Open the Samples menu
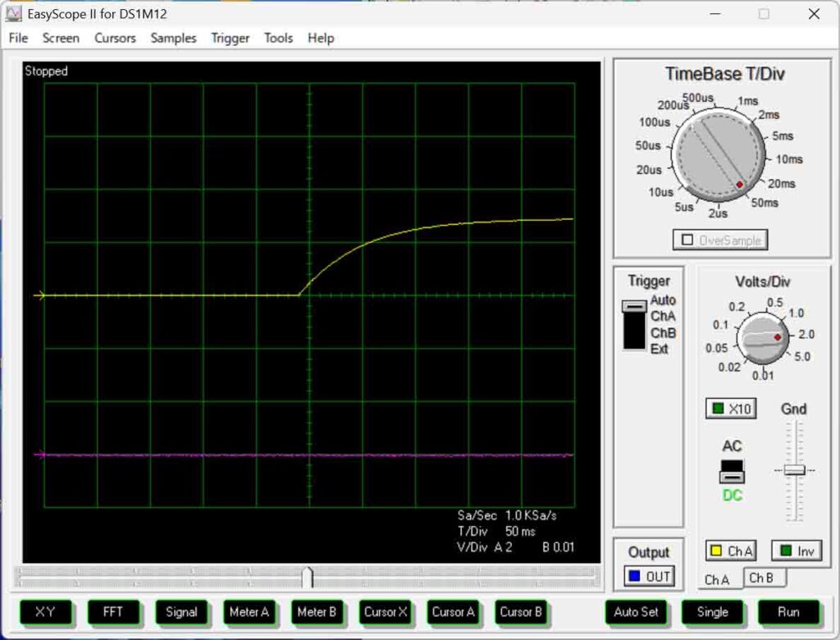This screenshot has height=640, width=840. [174, 38]
